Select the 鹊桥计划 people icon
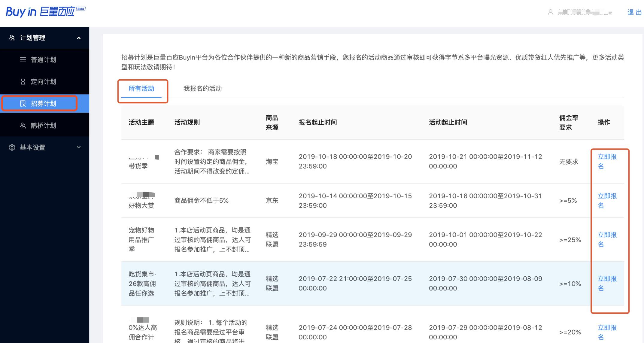The width and height of the screenshot is (644, 343). coord(23,125)
